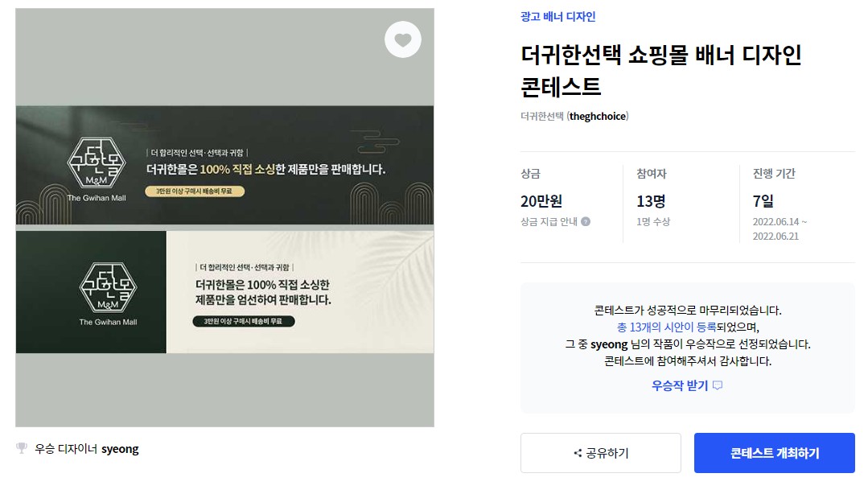
Task: Click the contest title 더귀한선택 쇼핑몰 배너 디자인
Action: point(661,55)
